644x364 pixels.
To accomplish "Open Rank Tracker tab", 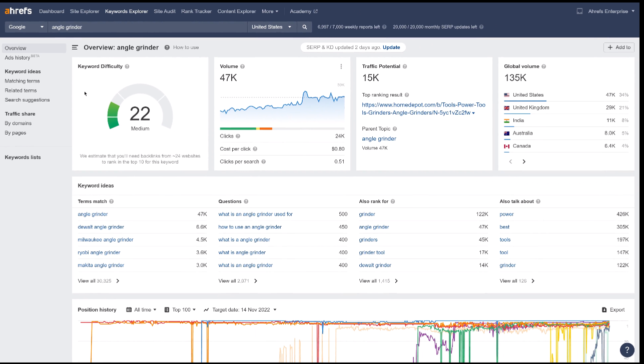I will tap(196, 11).
